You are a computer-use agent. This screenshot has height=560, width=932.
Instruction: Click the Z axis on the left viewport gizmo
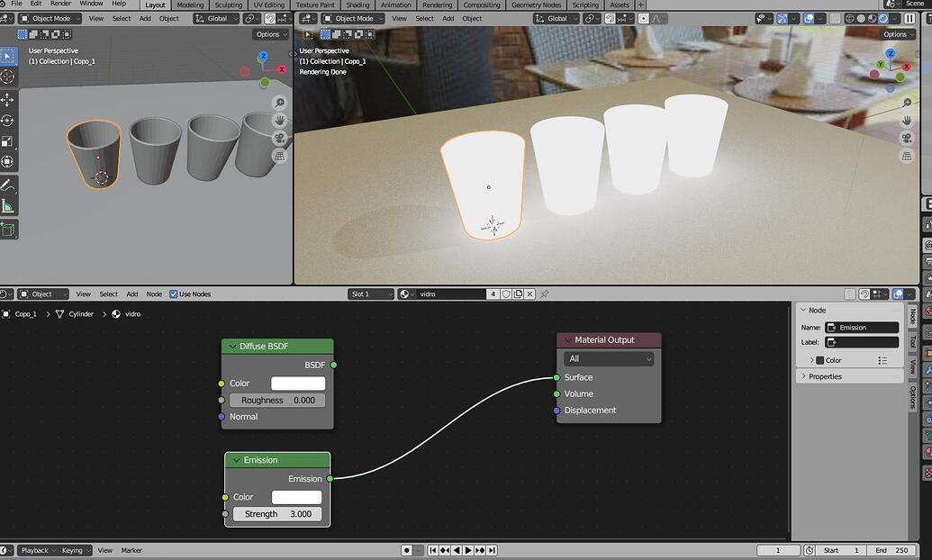pos(263,57)
